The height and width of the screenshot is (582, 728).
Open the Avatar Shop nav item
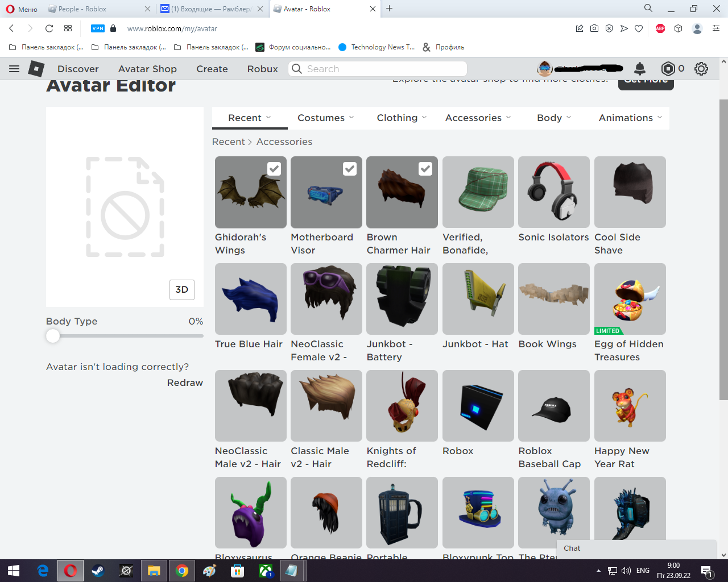[147, 69]
